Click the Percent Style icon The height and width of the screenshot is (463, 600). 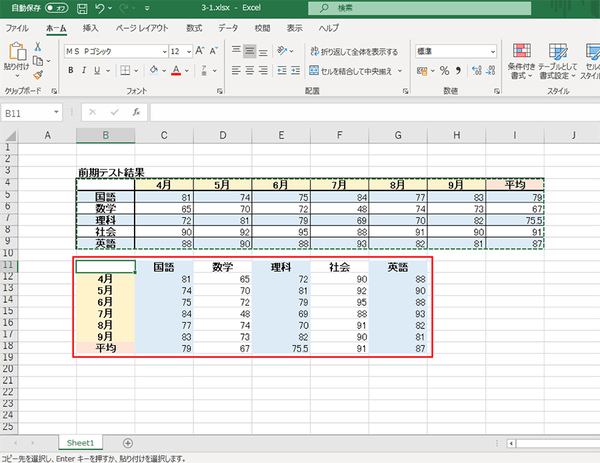444,71
